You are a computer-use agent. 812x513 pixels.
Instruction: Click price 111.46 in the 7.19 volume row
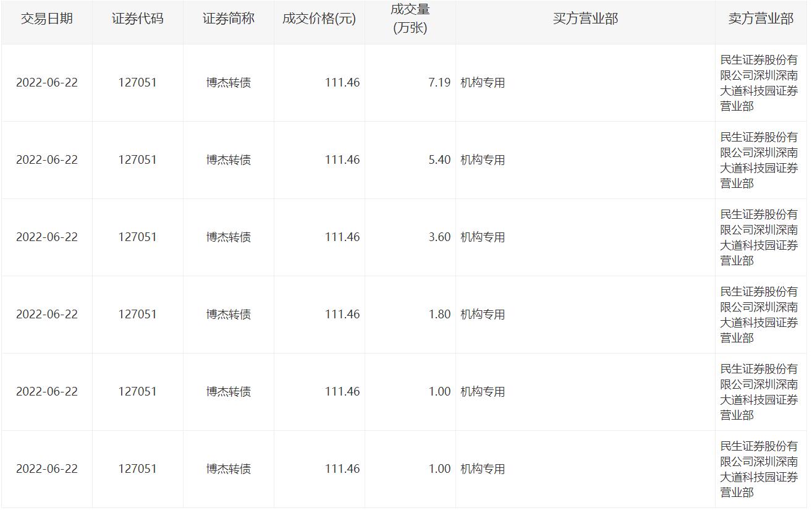tap(342, 82)
